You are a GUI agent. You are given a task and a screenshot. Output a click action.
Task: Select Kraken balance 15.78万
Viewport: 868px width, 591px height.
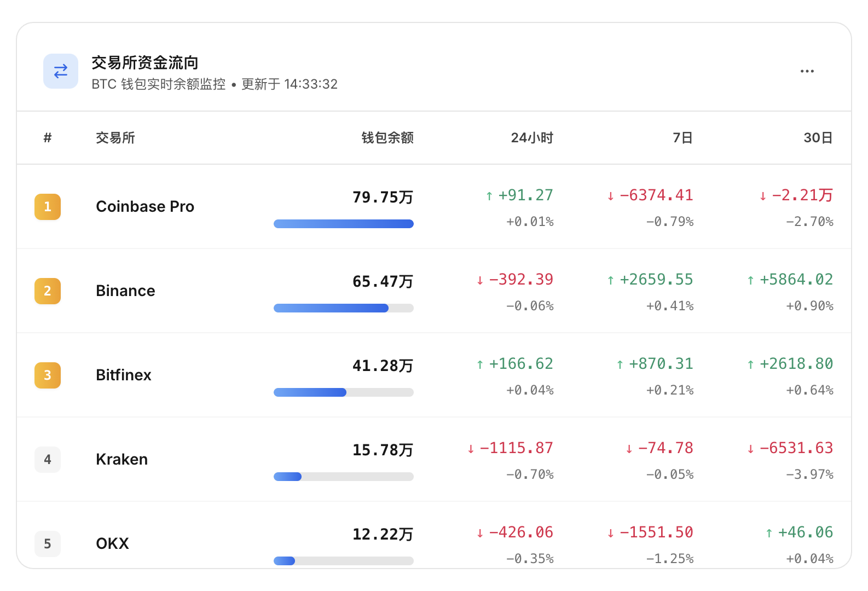coord(383,450)
